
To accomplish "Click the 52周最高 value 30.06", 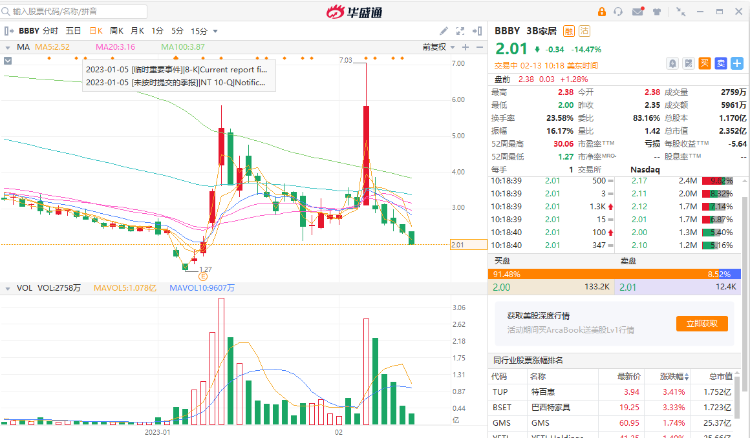I will click(x=563, y=144).
